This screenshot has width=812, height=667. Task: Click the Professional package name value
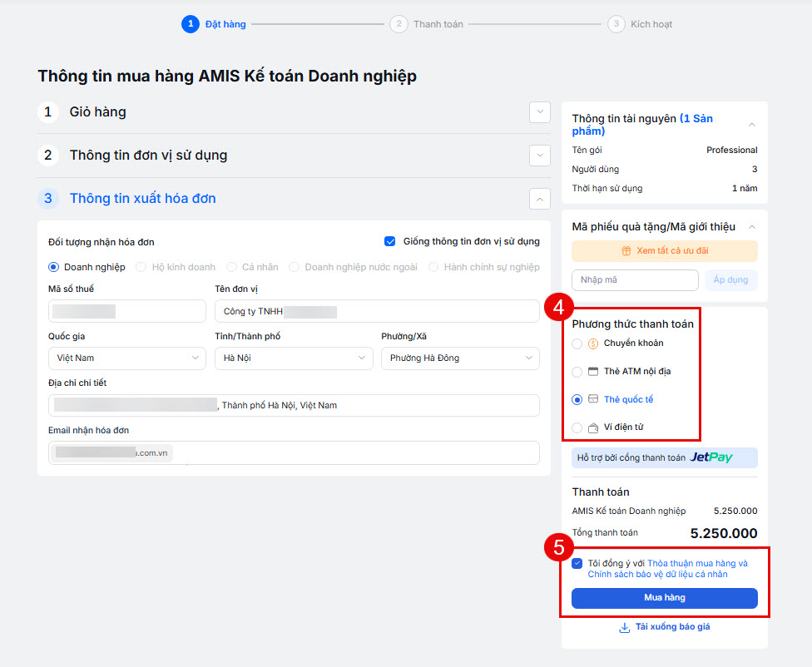click(x=732, y=151)
